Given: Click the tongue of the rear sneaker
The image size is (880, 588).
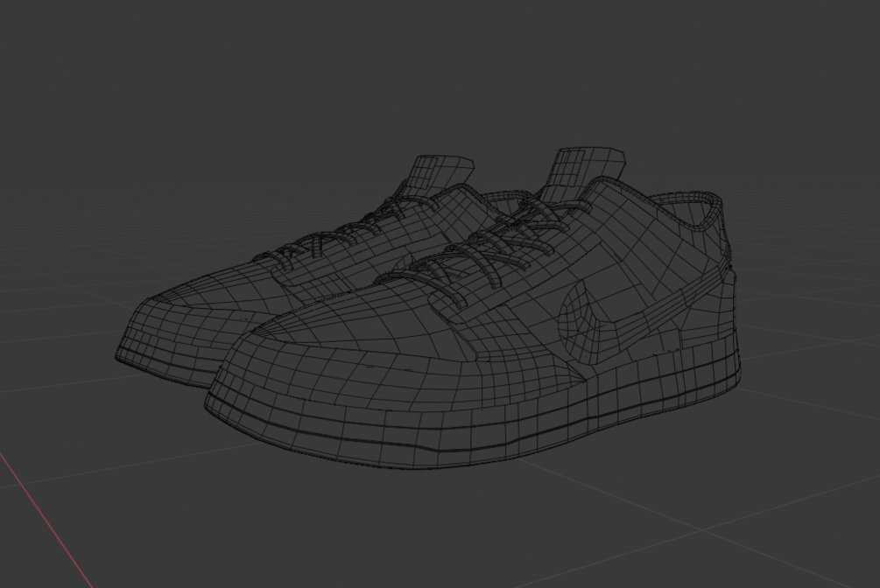Looking at the screenshot, I should pyautogui.click(x=438, y=175).
